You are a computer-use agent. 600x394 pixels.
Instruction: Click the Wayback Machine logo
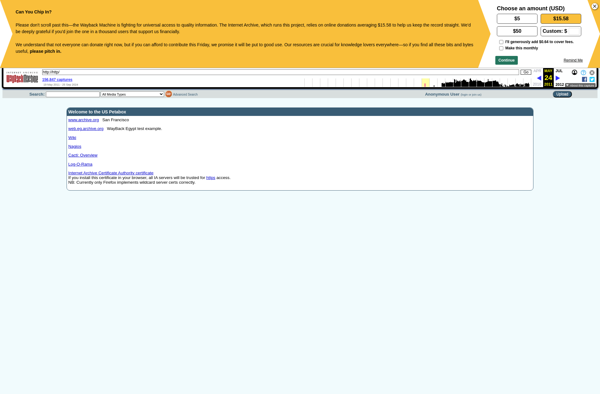[x=22, y=78]
